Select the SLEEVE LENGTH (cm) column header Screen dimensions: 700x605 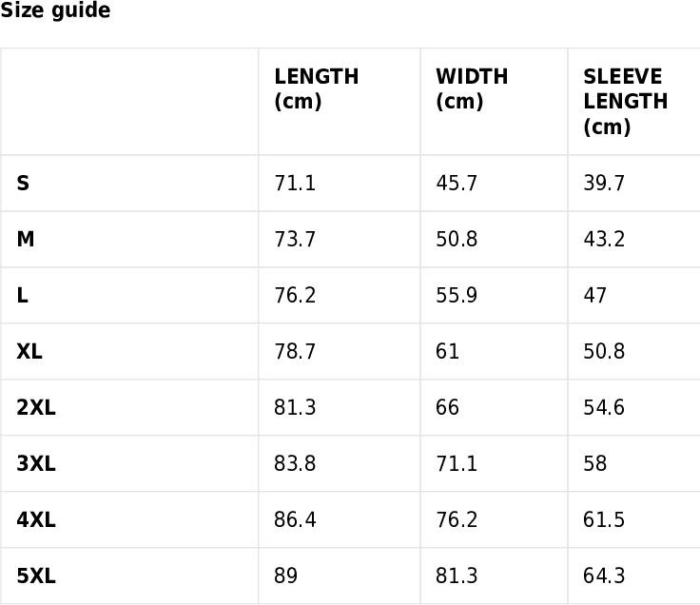[626, 102]
